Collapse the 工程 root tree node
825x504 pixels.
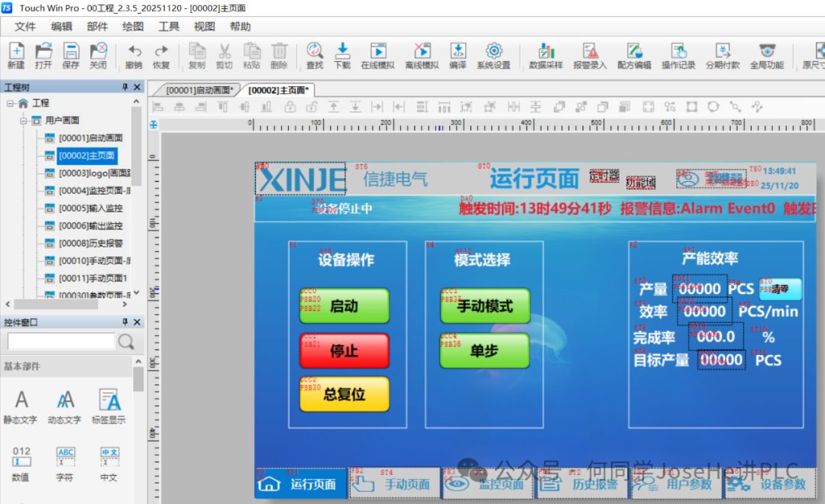pyautogui.click(x=10, y=103)
